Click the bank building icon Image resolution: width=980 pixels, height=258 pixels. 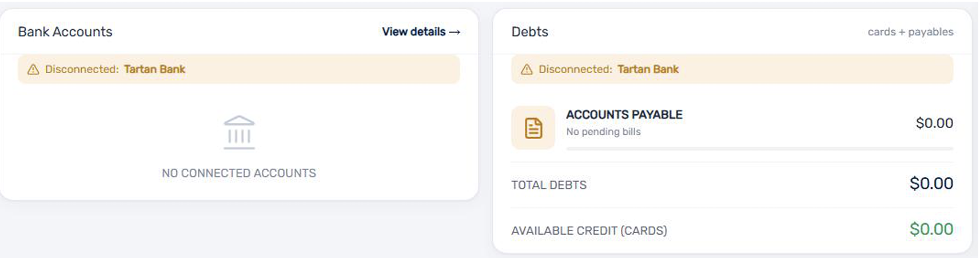[x=239, y=132]
